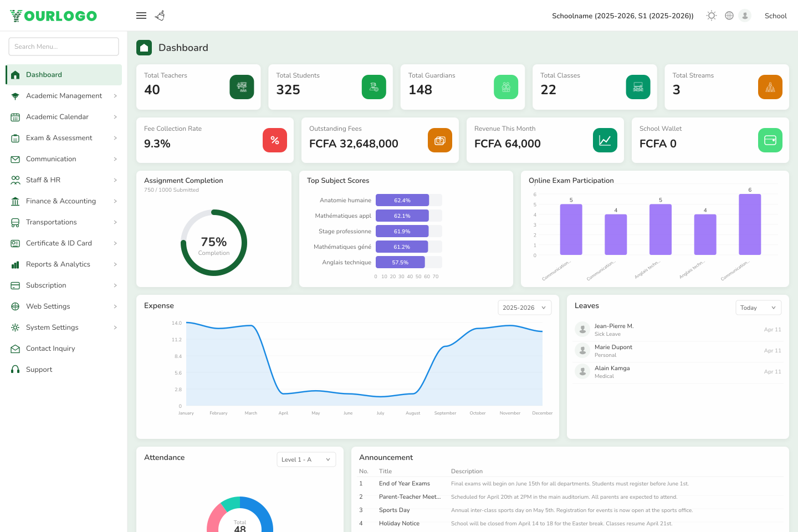Click the Communication envelope icon
Screen dimensions: 798x532
(16, 159)
